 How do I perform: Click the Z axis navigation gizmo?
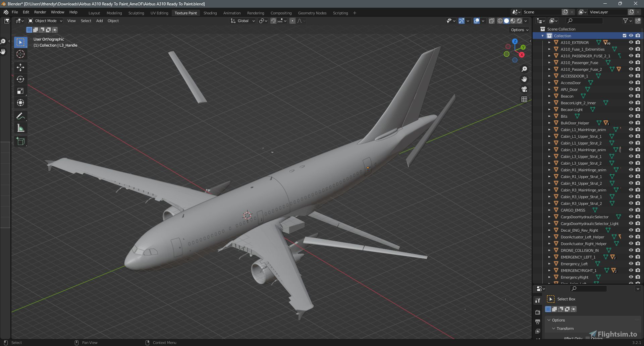515,41
